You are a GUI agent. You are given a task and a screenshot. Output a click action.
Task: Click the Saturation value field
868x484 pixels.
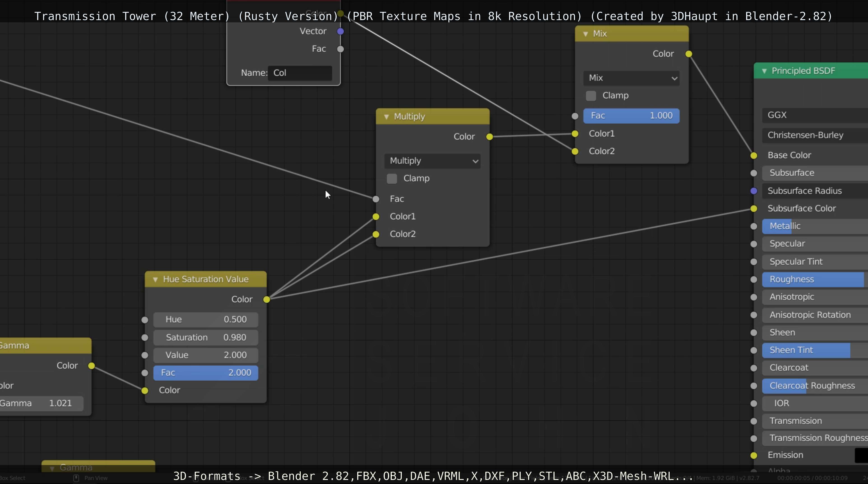tap(206, 337)
